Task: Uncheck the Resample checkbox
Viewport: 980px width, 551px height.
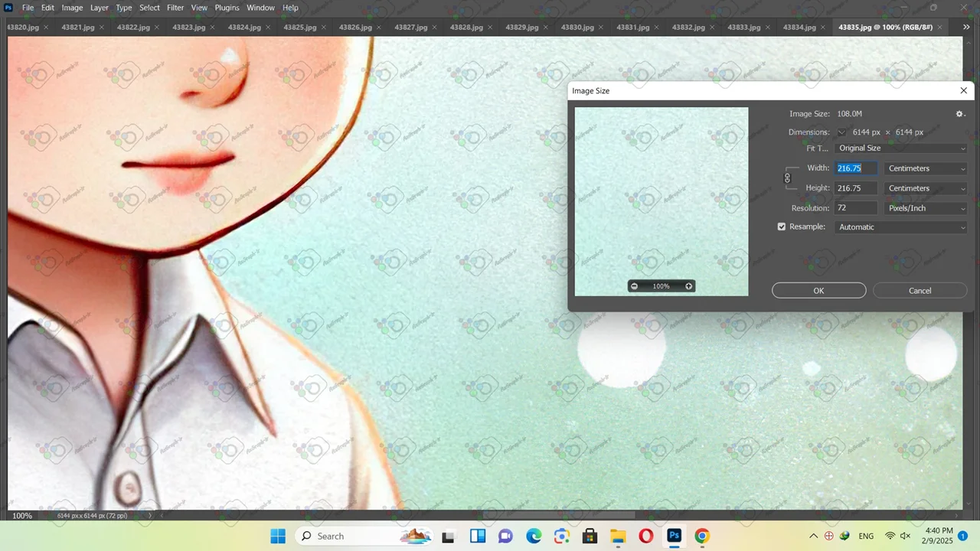Action: 782,227
